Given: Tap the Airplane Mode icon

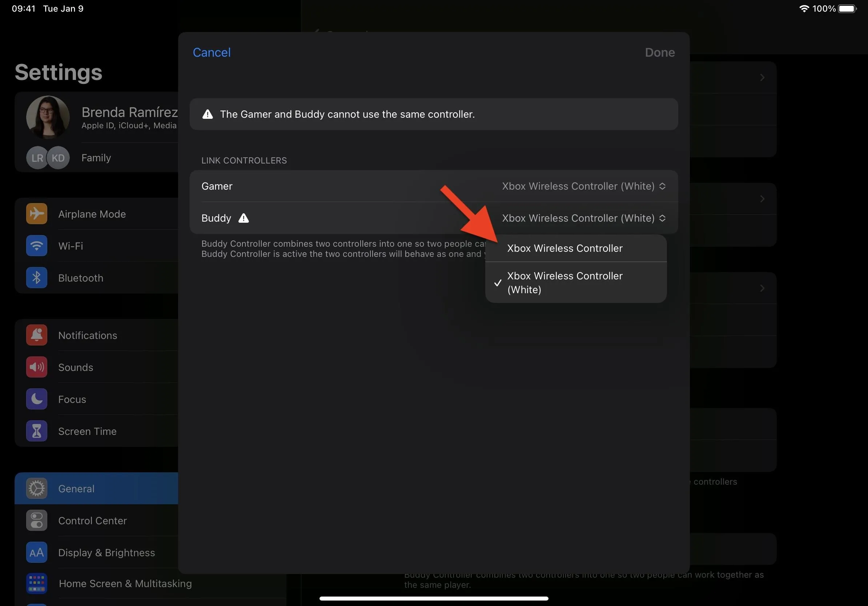Looking at the screenshot, I should click(x=37, y=214).
